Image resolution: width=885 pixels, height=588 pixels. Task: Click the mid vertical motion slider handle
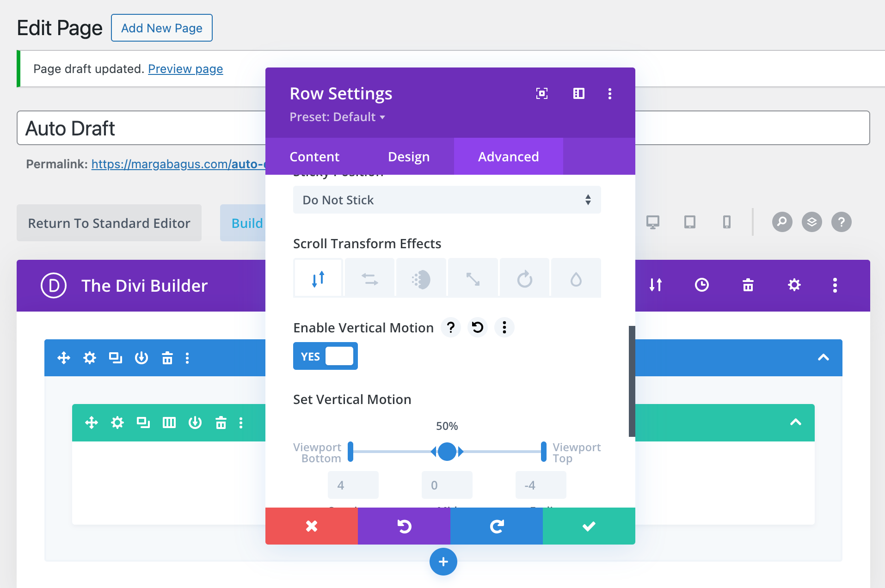447,452
